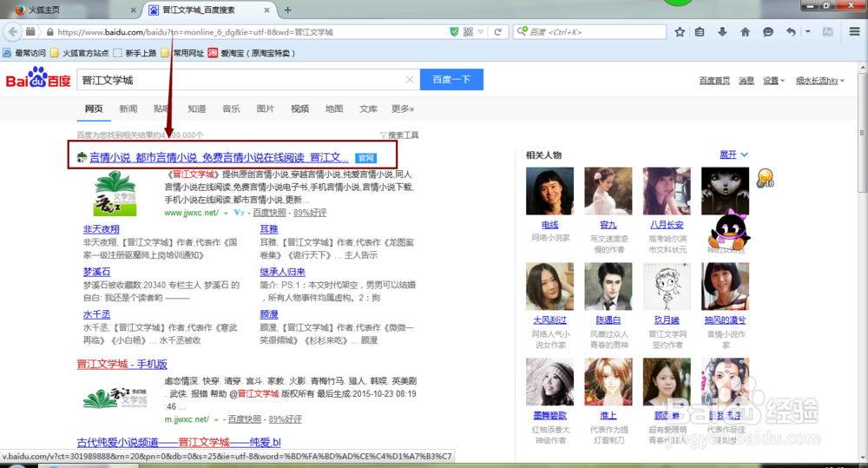868x468 pixels.
Task: Bookmark this page with the star icon
Action: coord(680,32)
